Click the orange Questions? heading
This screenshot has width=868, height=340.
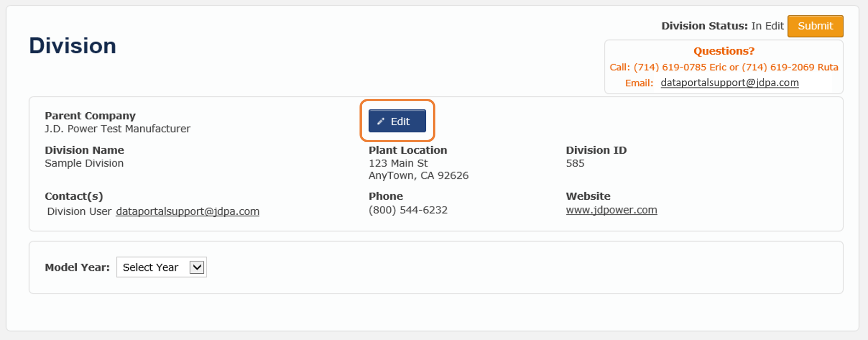(x=724, y=51)
